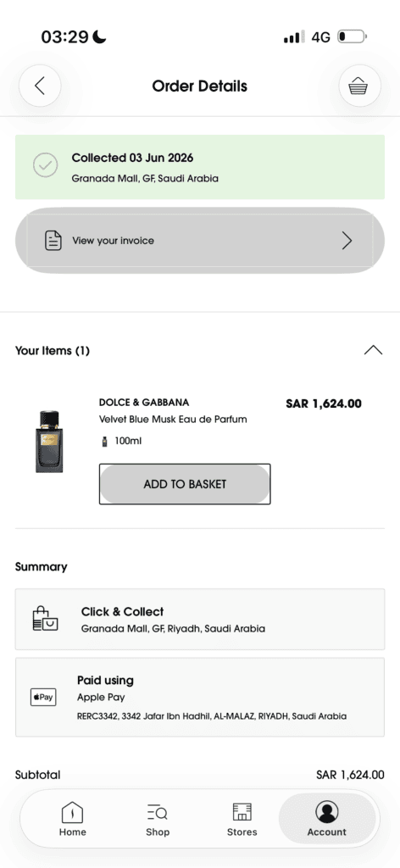Tap the Dolce & Gabbana brand name
400x868 pixels.
pos(144,403)
